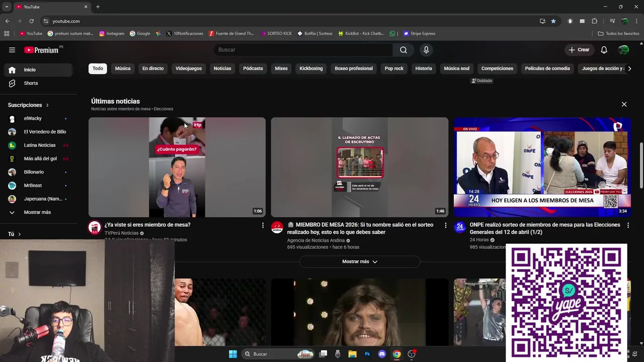Expand the Suscripciones section

click(28, 105)
